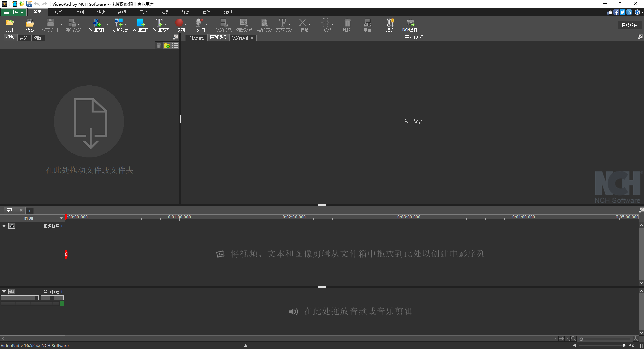644x349 pixels.
Task: Switch the media bin to list view
Action: (175, 45)
